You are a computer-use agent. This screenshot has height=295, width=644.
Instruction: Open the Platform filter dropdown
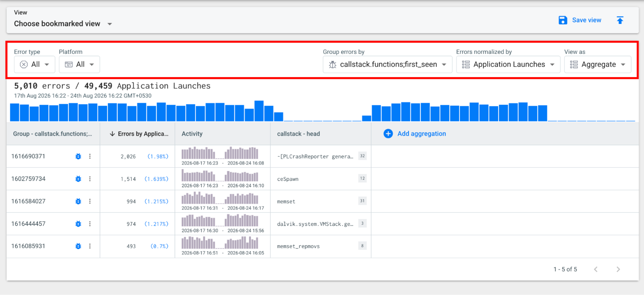[79, 64]
